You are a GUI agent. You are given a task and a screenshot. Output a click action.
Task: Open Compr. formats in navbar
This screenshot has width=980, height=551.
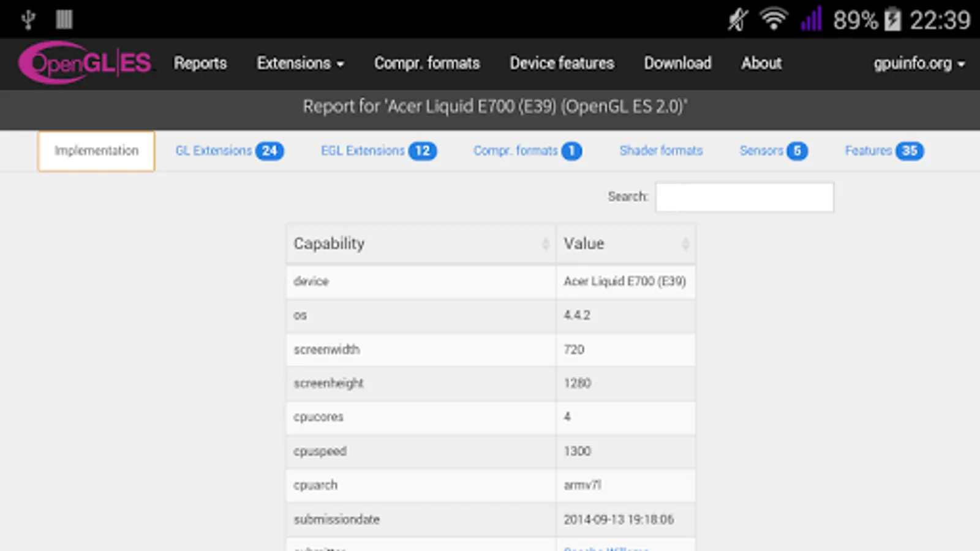click(x=427, y=63)
